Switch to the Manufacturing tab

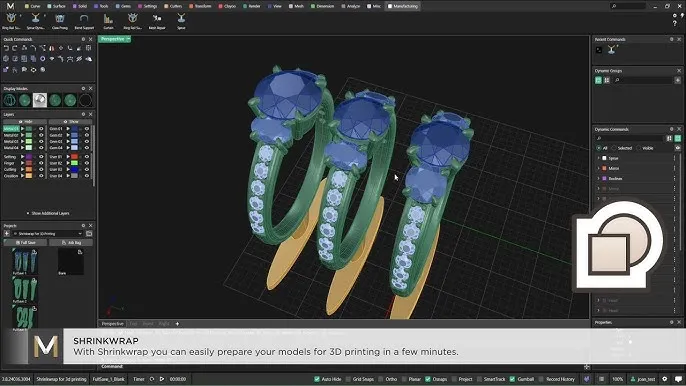[402, 6]
